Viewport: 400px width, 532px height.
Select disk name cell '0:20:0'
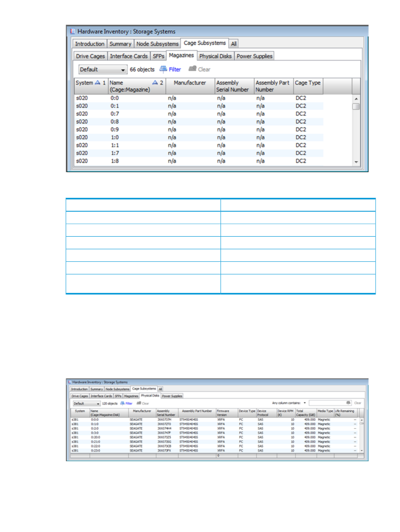(x=96, y=437)
